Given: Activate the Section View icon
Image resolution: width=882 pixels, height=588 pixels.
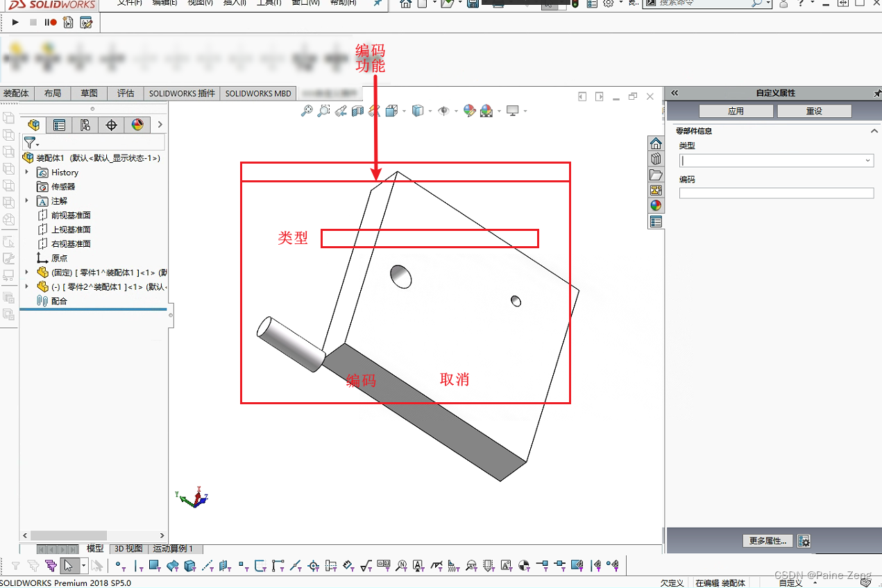Looking at the screenshot, I should (357, 110).
